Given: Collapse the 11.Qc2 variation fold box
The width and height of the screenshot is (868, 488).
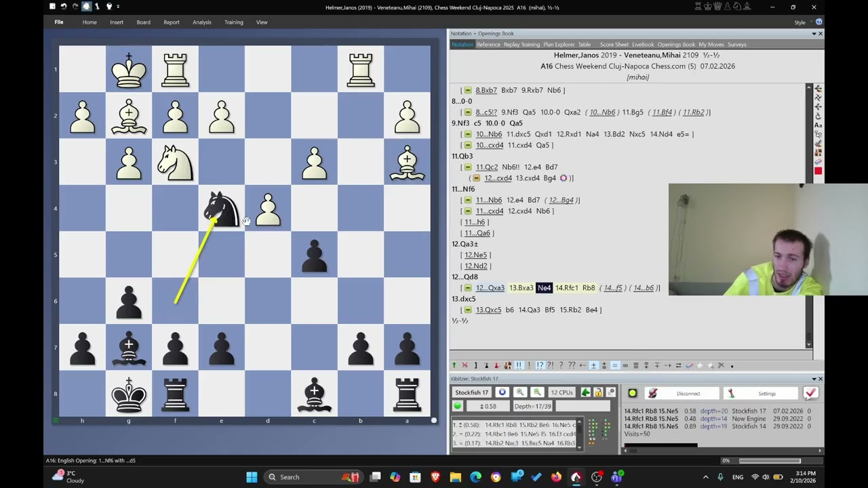Looking at the screenshot, I should (468, 167).
